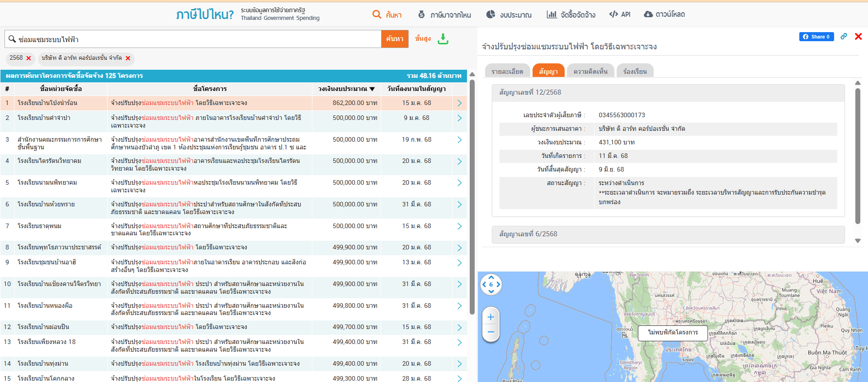This screenshot has height=382, width=868.
Task: Click the map zoom in plus button
Action: (491, 317)
